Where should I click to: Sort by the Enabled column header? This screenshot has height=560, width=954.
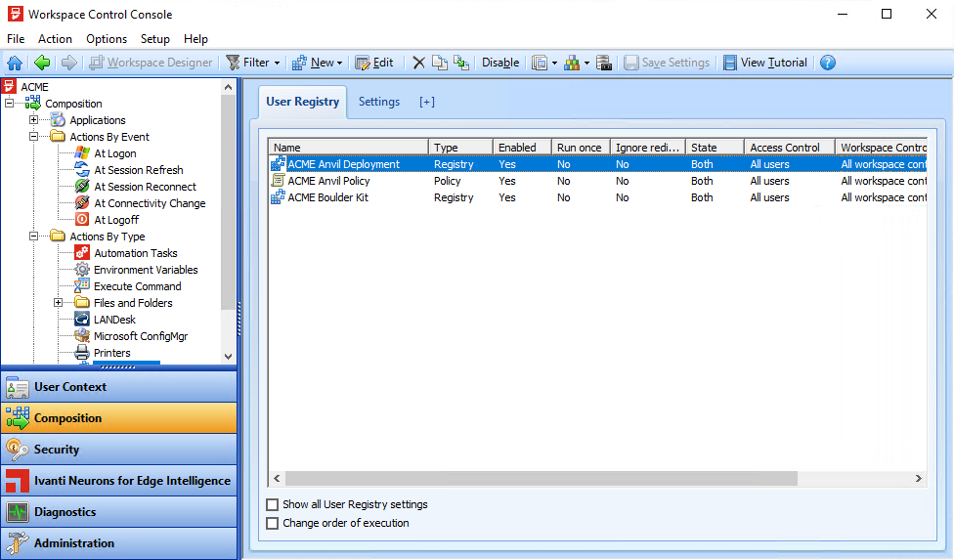coord(523,148)
